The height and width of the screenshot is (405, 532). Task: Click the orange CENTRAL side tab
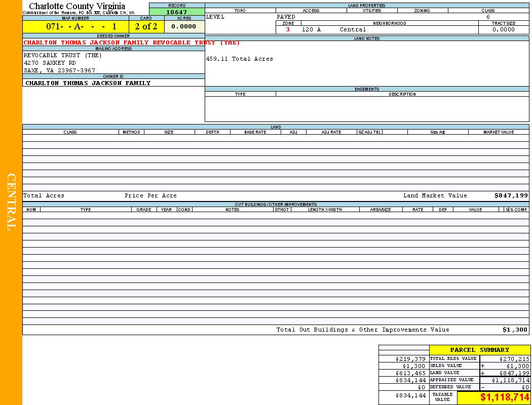coord(11,202)
